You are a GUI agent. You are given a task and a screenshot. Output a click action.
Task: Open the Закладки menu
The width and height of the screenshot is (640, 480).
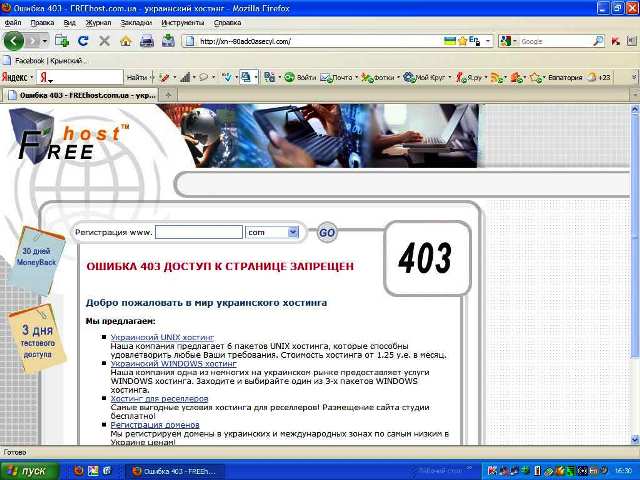click(x=134, y=21)
